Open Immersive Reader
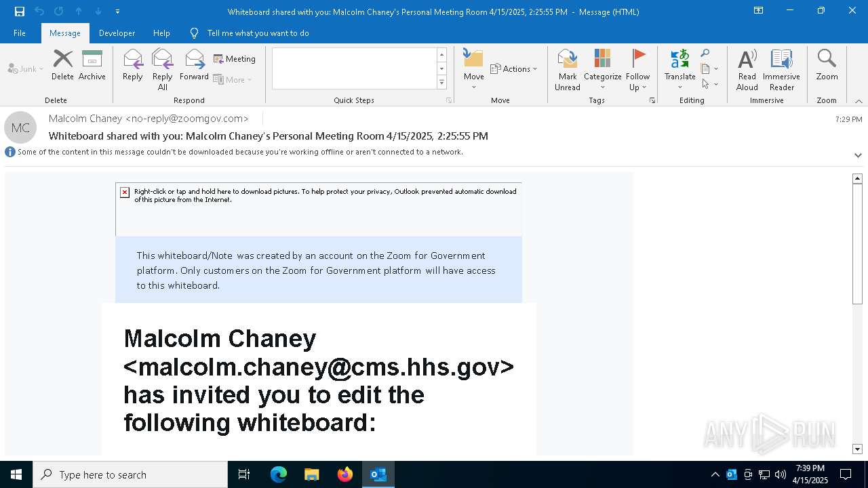868x488 pixels. 781,69
